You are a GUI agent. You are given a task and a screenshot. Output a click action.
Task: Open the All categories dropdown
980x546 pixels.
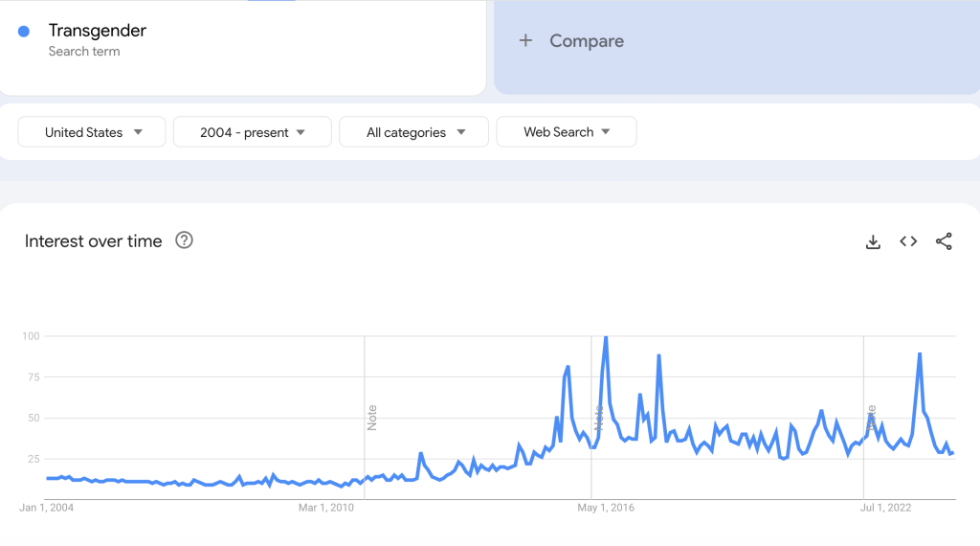click(413, 132)
